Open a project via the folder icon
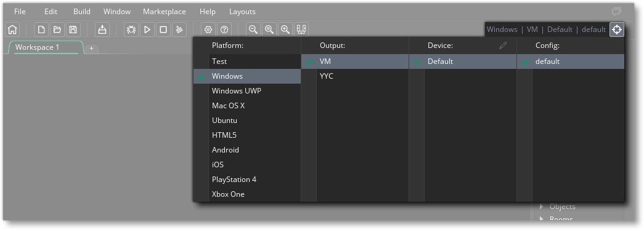Screen dimensions: 644x230 coord(57,30)
